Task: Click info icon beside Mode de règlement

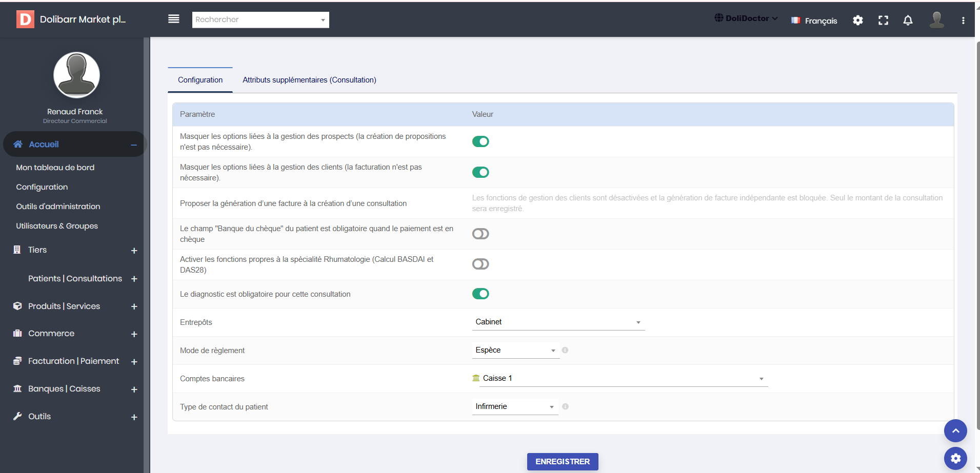Action: coord(565,350)
